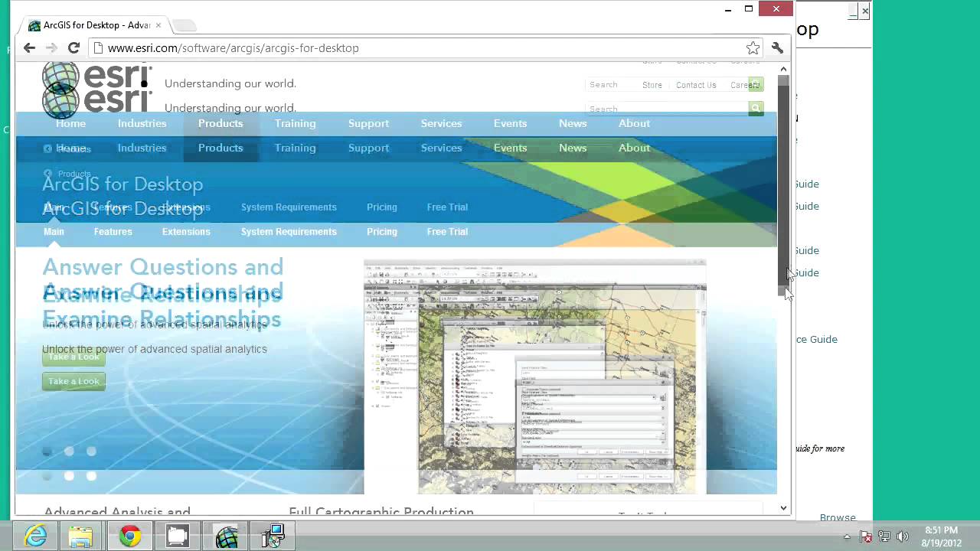Open File Explorer from the taskbar
Image resolution: width=980 pixels, height=551 pixels.
click(81, 536)
